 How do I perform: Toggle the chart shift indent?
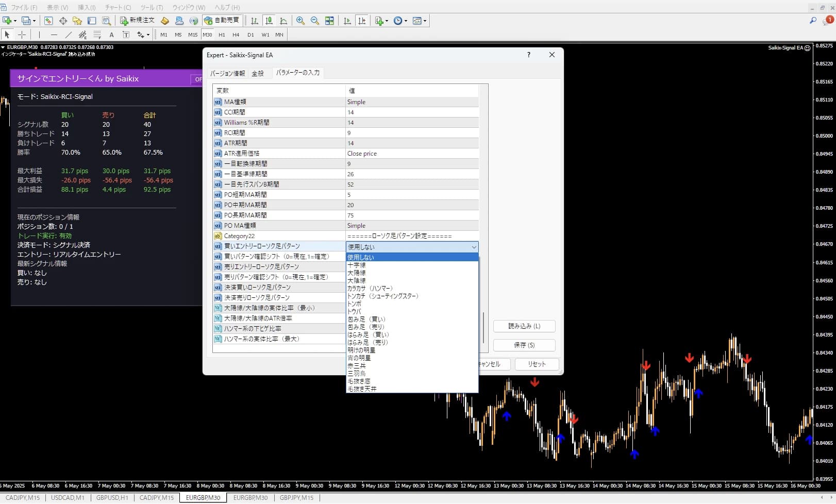362,21
